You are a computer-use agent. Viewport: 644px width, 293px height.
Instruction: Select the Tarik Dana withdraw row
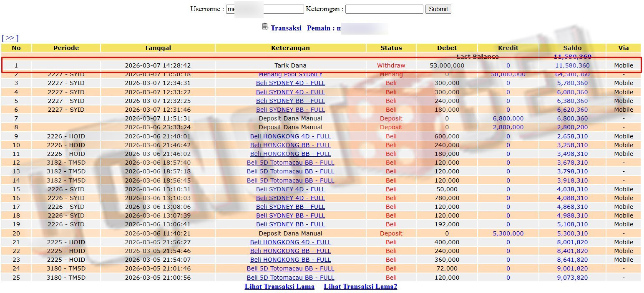coord(290,65)
